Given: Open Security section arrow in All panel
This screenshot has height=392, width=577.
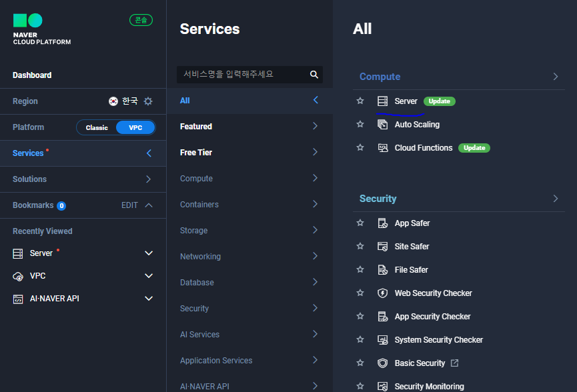Looking at the screenshot, I should coord(556,199).
